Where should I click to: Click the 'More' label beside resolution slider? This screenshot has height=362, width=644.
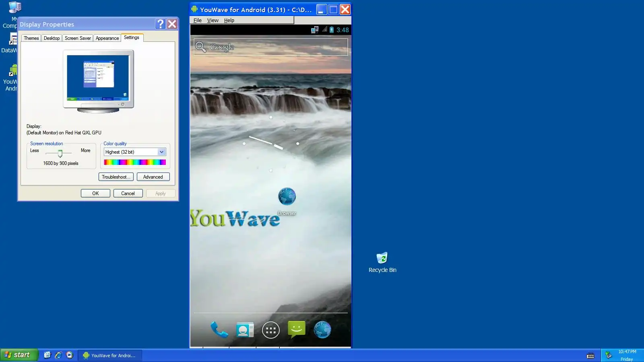(x=85, y=150)
